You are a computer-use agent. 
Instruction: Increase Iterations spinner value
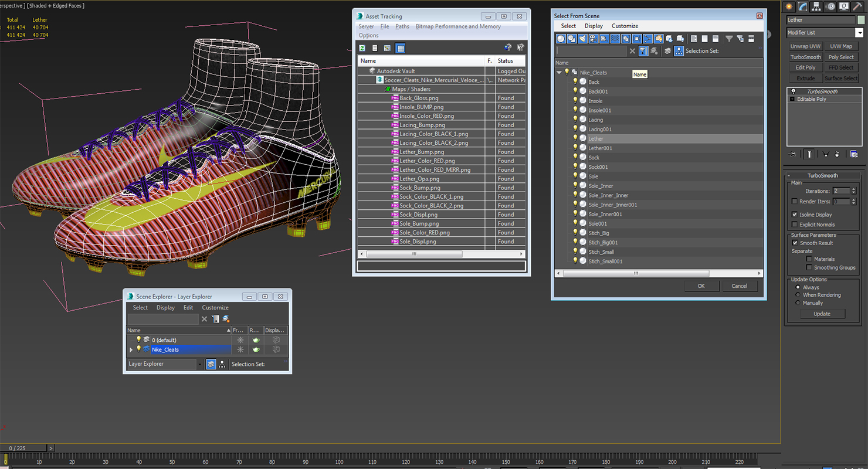(x=853, y=189)
